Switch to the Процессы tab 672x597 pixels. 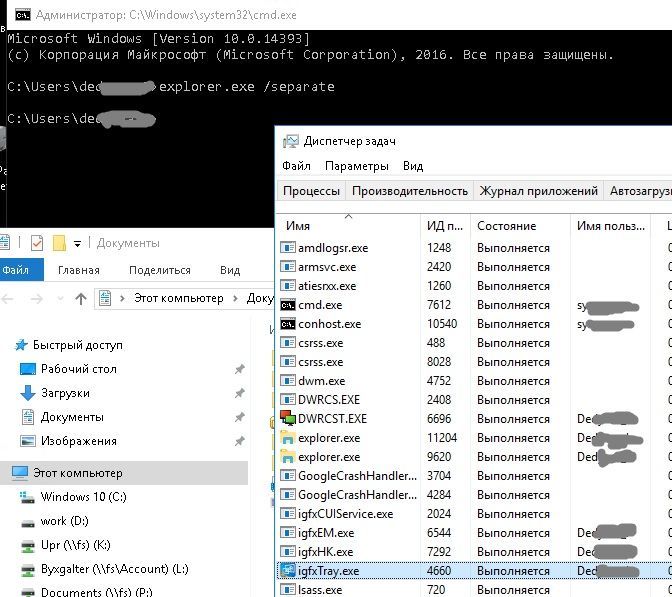tap(312, 191)
